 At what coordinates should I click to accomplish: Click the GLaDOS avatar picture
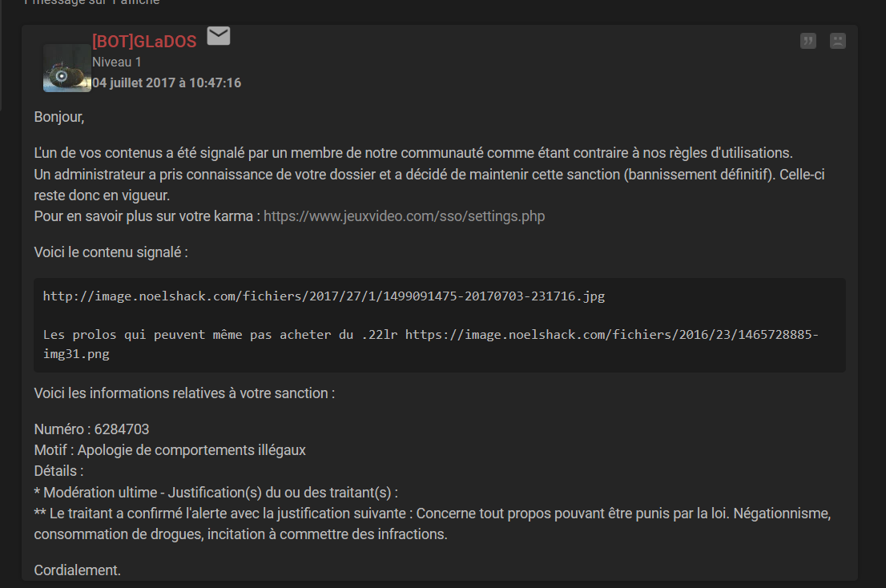pos(67,68)
